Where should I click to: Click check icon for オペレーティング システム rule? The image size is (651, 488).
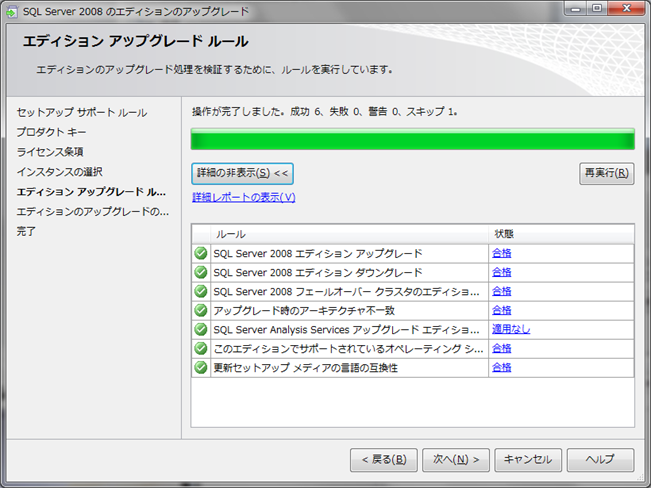201,348
